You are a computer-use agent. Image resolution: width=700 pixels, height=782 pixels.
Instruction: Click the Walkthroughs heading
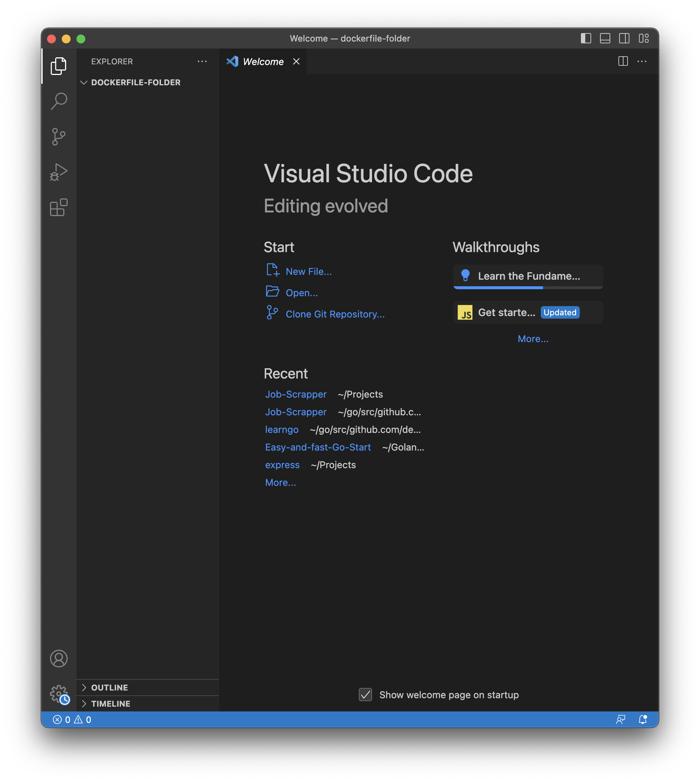tap(496, 247)
